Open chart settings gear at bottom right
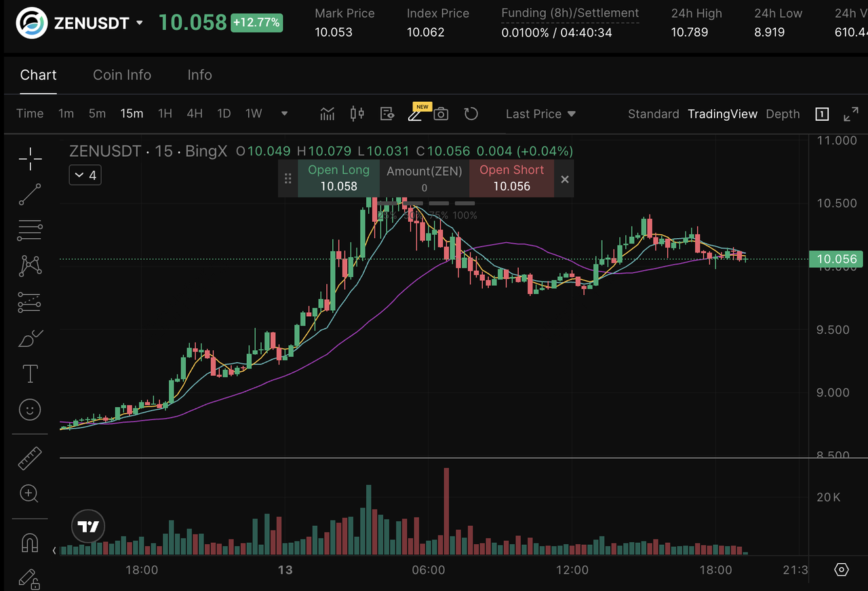 click(842, 570)
